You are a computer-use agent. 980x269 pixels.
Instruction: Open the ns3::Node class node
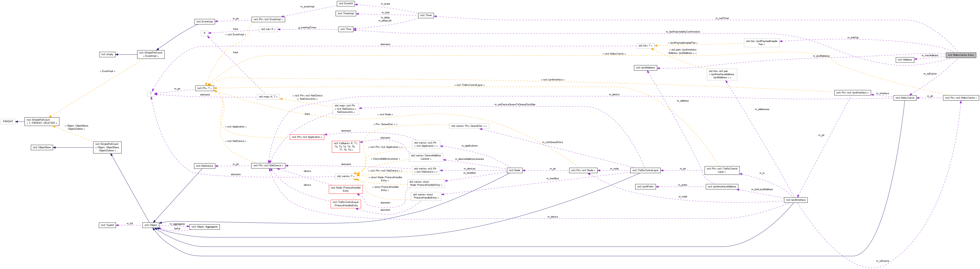tap(514, 170)
